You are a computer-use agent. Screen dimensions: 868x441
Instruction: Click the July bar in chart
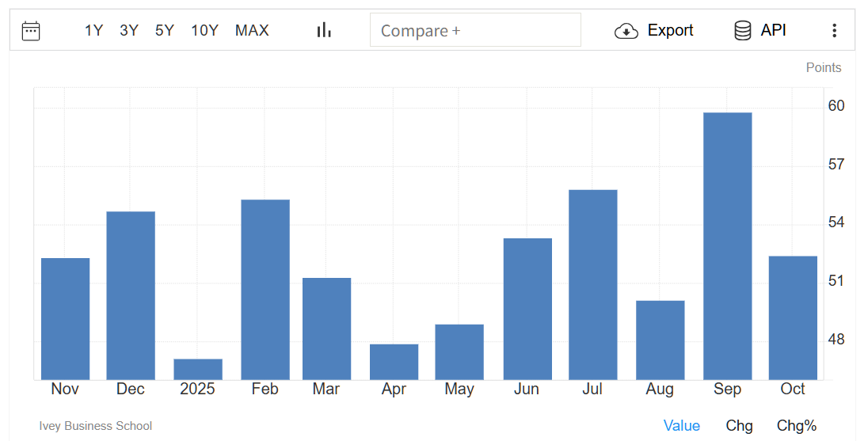pos(592,285)
